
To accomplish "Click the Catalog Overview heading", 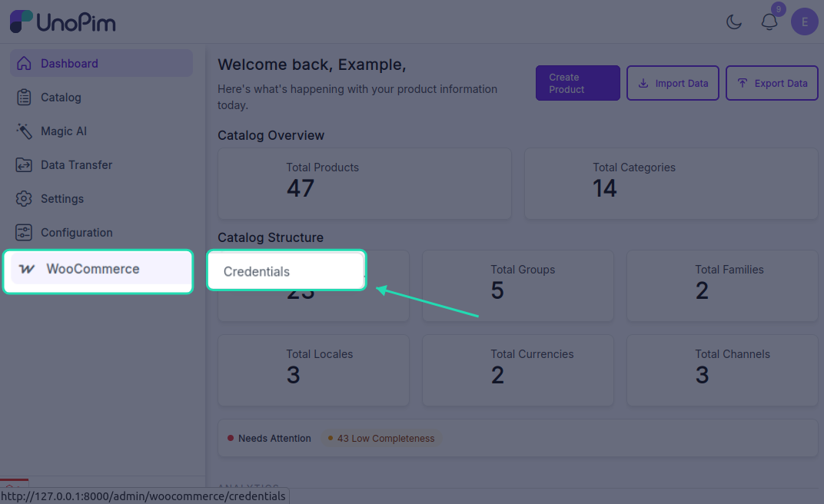I will [x=271, y=135].
